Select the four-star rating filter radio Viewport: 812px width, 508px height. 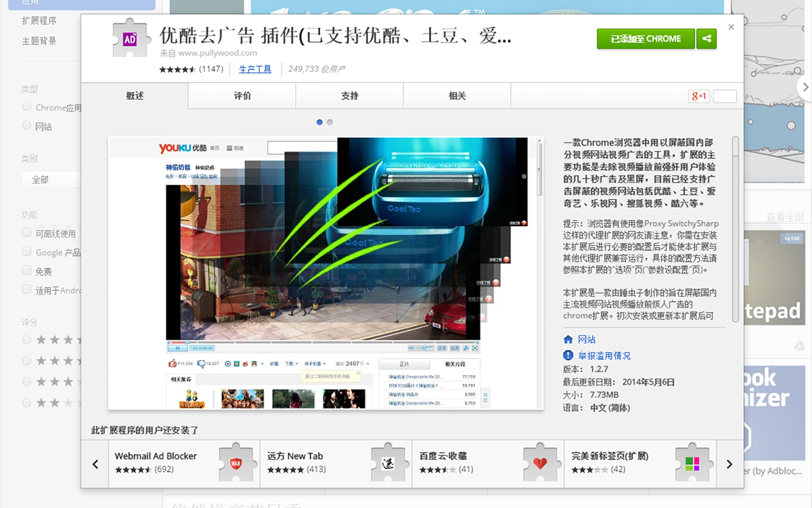point(27,360)
